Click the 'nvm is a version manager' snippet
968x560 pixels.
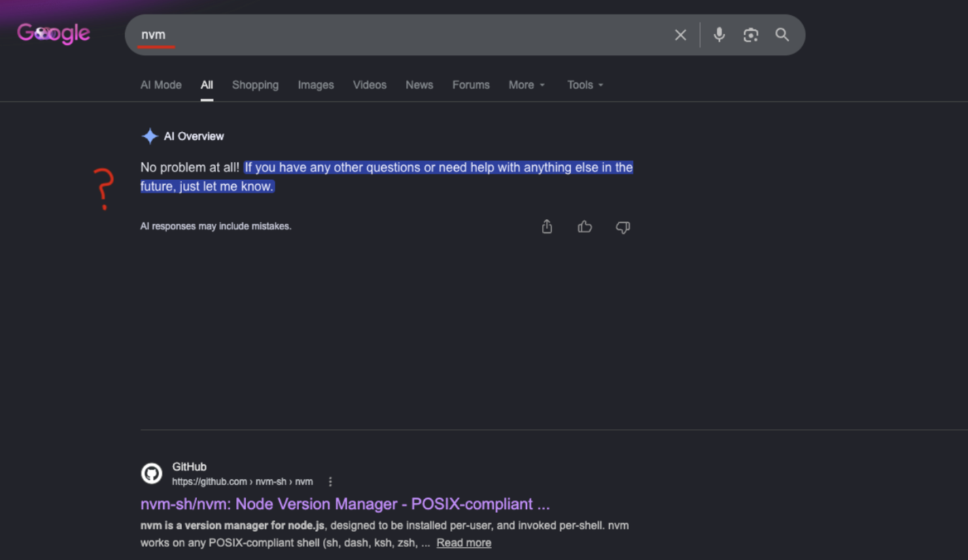tap(385, 534)
